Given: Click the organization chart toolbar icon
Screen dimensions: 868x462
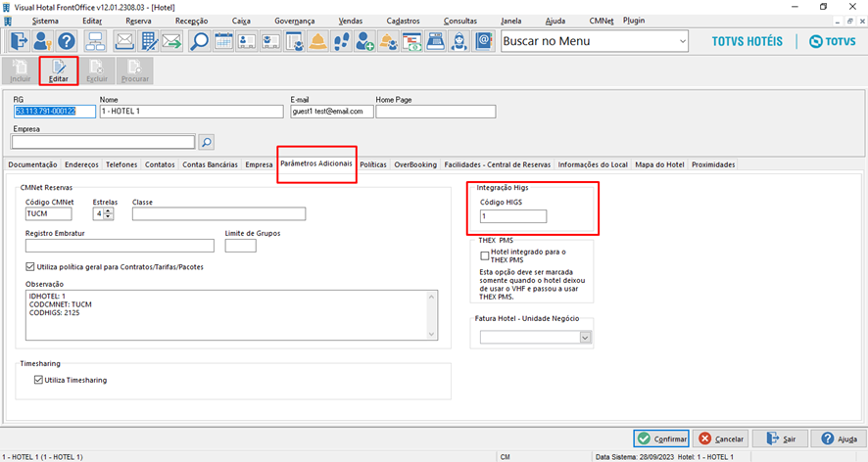Looking at the screenshot, I should click(x=95, y=41).
